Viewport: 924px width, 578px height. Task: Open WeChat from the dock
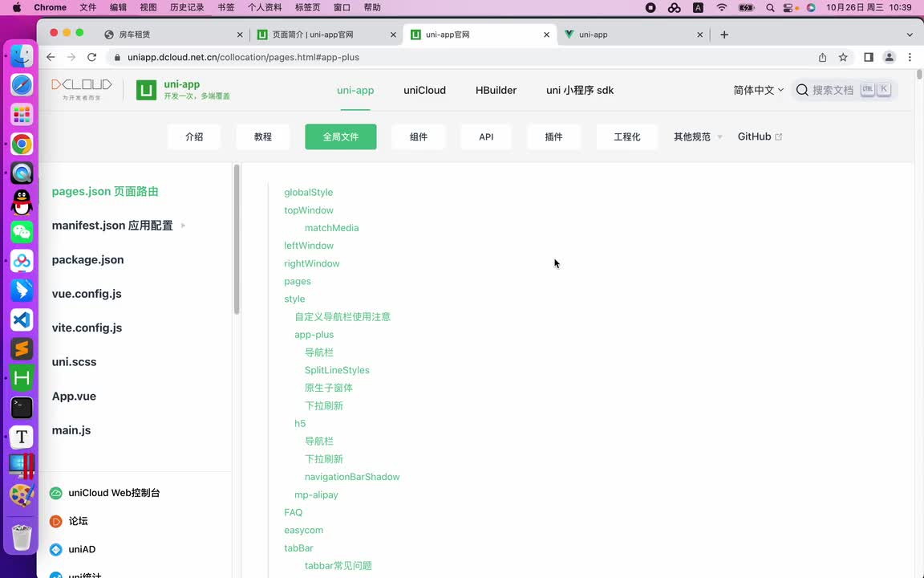[x=22, y=232]
